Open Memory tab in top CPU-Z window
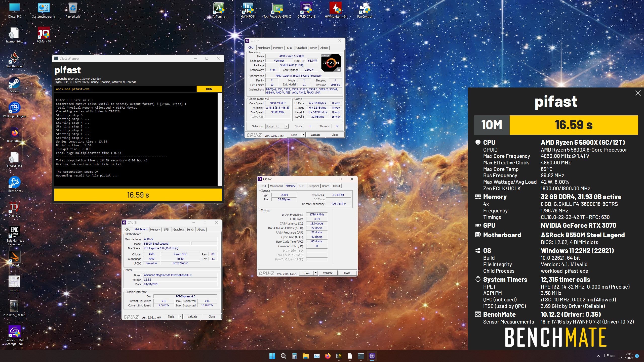 (x=278, y=48)
